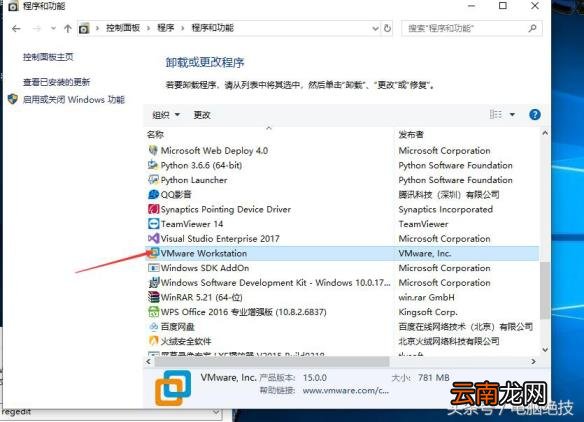Click the Control Panel icon in address bar
Viewport: 584px width, 422px height.
[84, 28]
